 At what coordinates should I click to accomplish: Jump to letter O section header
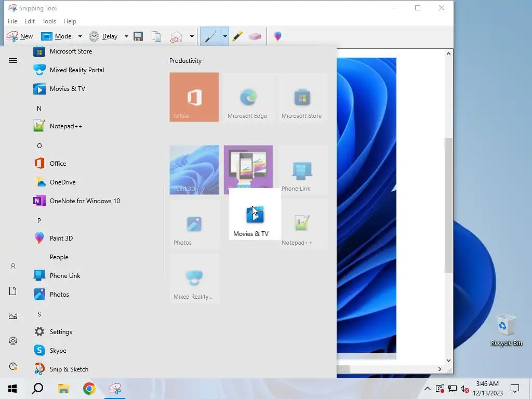point(39,146)
